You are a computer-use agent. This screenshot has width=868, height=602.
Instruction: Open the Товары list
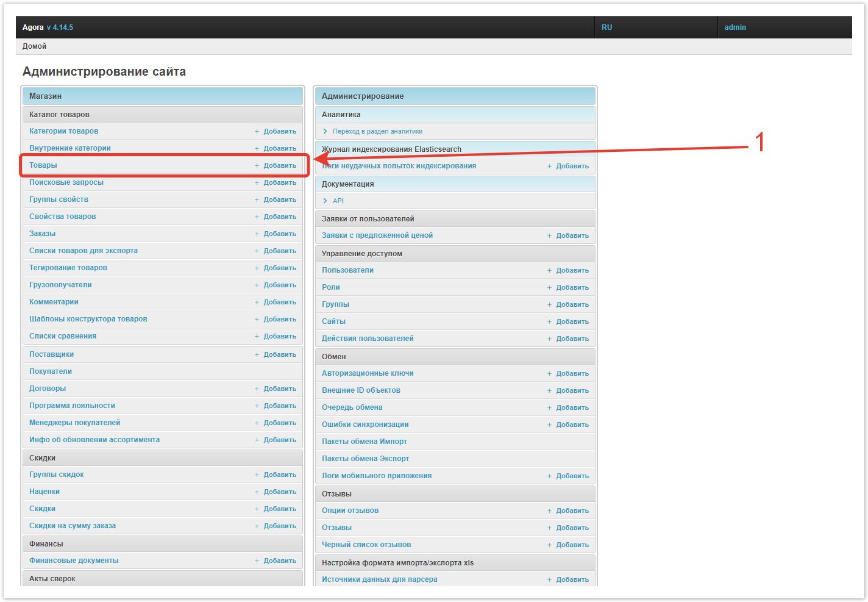(x=43, y=165)
